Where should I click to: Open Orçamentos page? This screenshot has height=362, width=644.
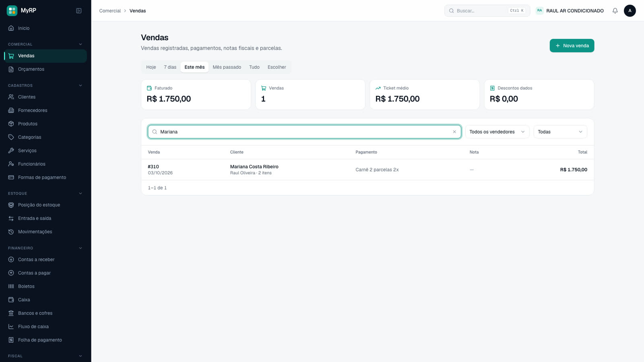point(45,69)
